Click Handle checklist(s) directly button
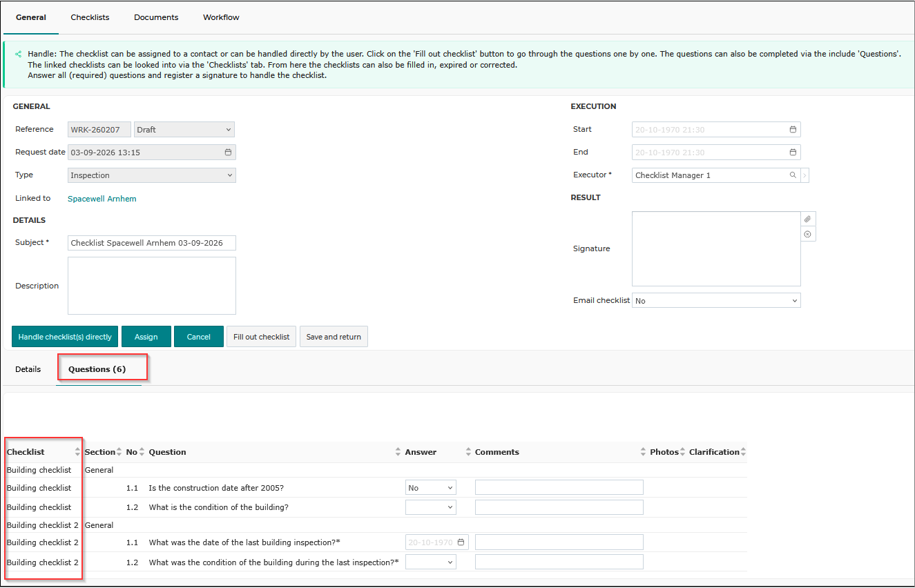Screen dimensions: 915x588 (65, 337)
